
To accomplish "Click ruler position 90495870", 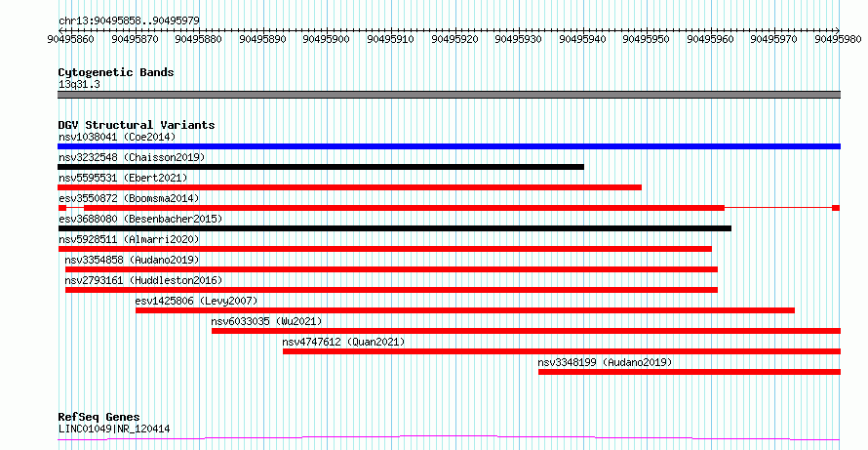I will click(x=135, y=39).
